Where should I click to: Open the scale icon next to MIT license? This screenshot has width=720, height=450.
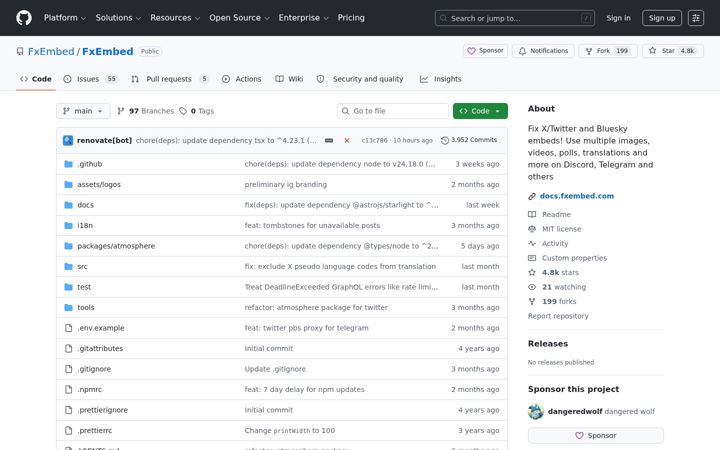532,229
